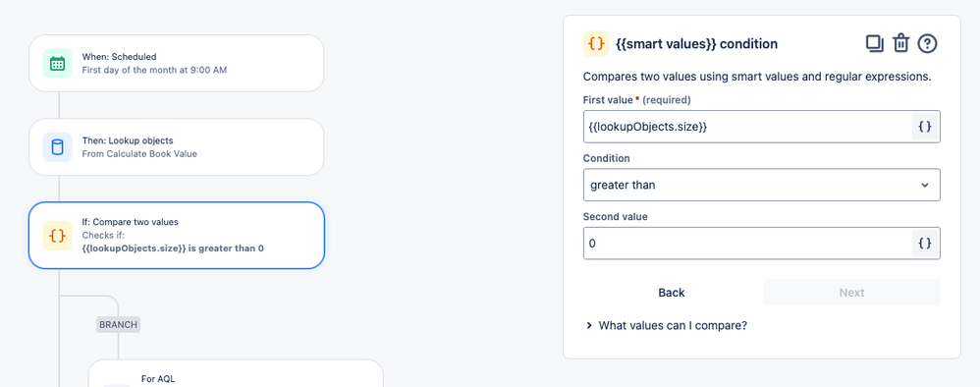Open smart values picker for First value
Viewport: 980px width, 387px height.
tap(925, 127)
